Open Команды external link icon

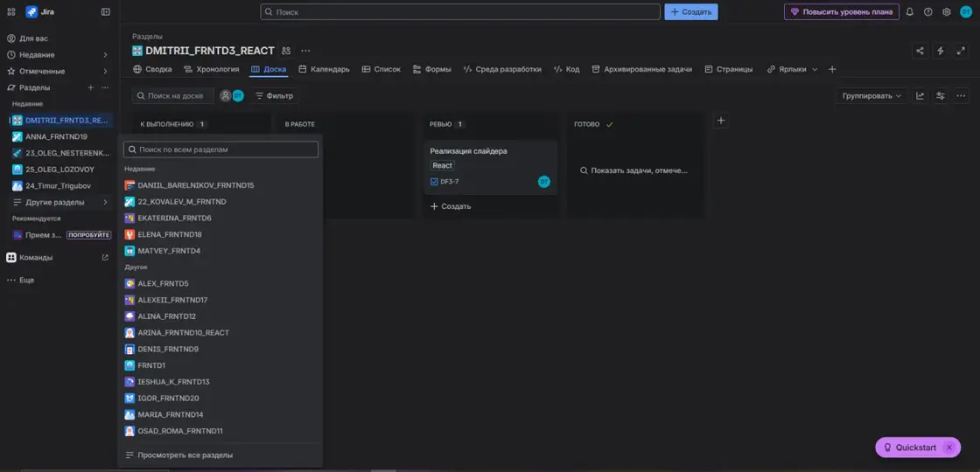pyautogui.click(x=105, y=257)
